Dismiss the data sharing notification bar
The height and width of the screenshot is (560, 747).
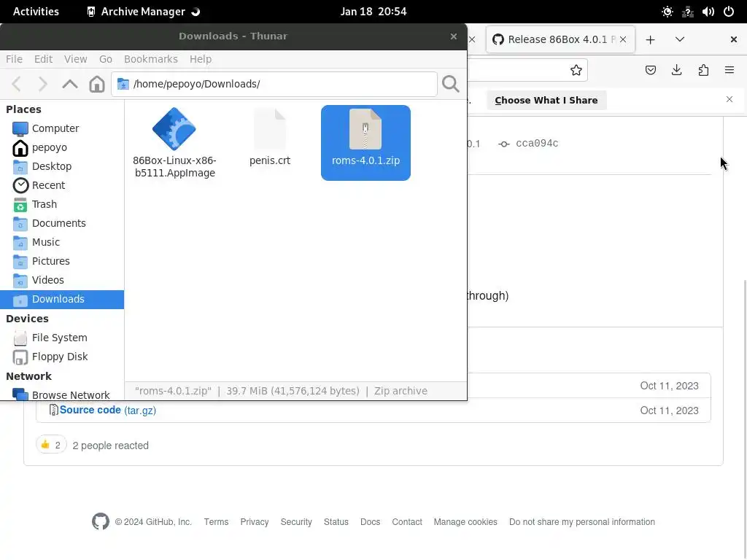pos(729,99)
